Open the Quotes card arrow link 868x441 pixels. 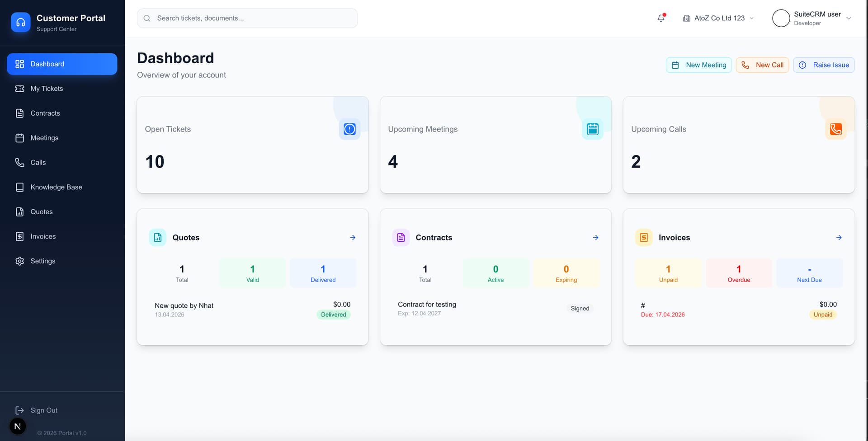point(353,238)
